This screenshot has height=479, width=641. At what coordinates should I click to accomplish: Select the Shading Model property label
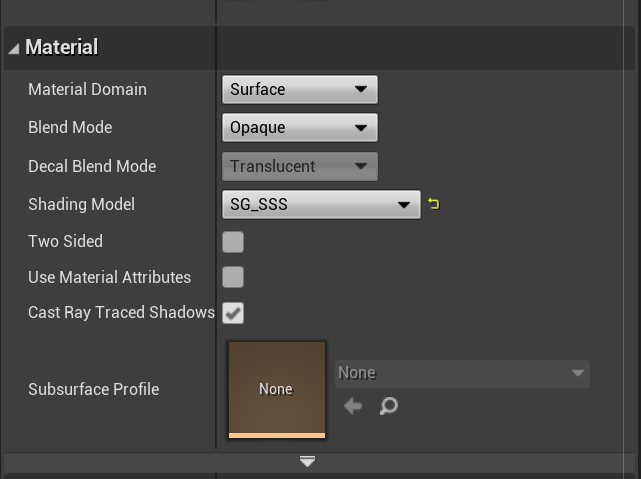81,204
